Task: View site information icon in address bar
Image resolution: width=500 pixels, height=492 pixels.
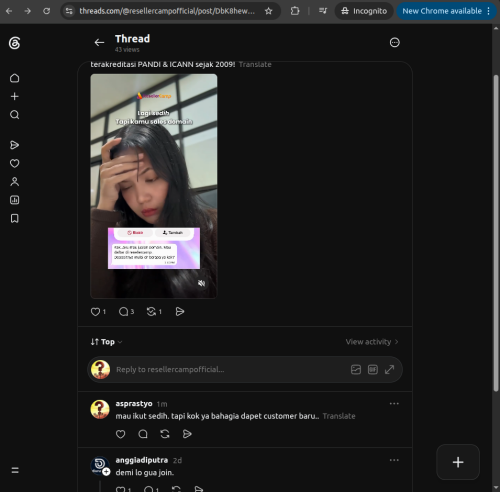Action: [x=69, y=11]
